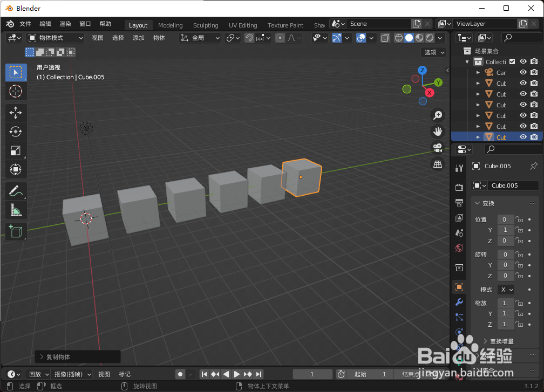Image resolution: width=544 pixels, height=392 pixels.
Task: Toggle snapping magnet in header
Action: pos(249,38)
